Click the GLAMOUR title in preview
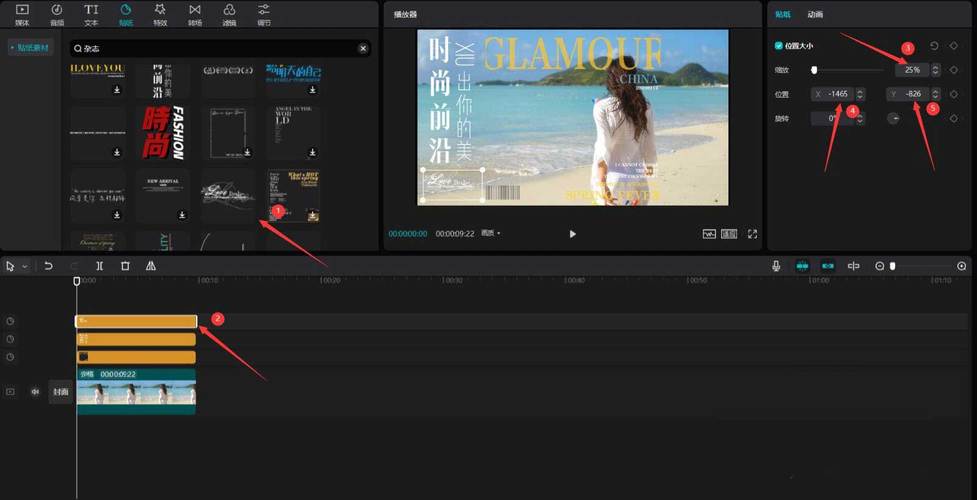The image size is (977, 500). 572,54
